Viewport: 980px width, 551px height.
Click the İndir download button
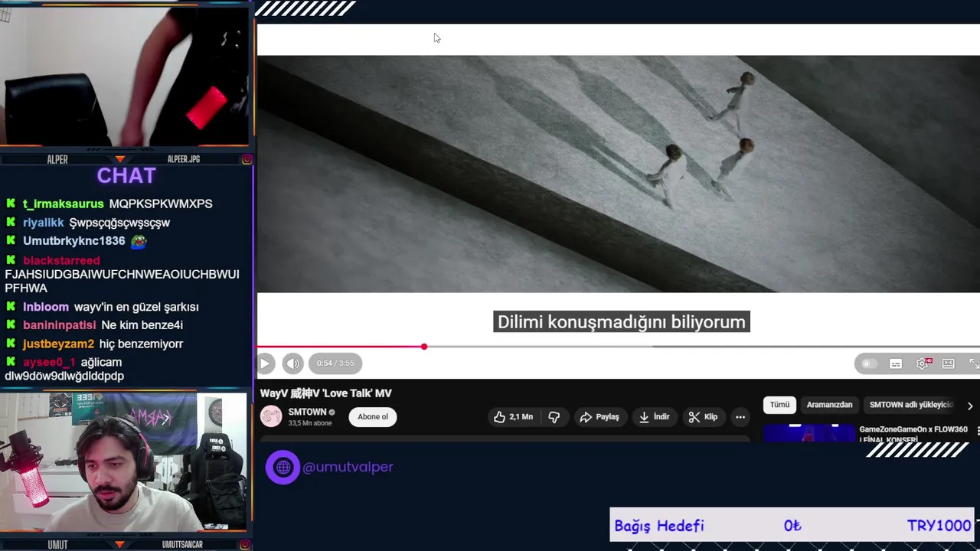tap(655, 416)
